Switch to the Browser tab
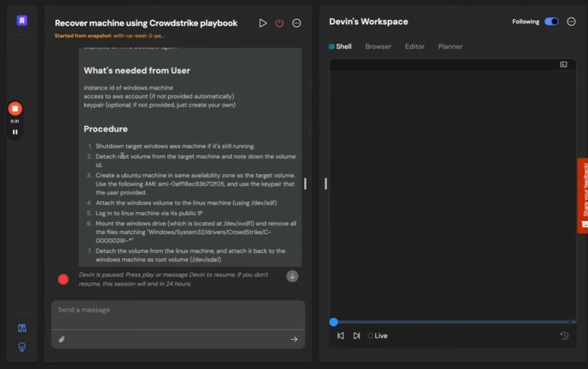 378,46
